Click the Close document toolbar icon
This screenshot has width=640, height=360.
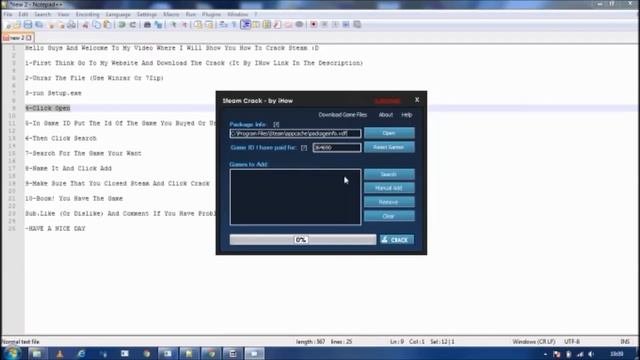pyautogui.click(x=51, y=25)
